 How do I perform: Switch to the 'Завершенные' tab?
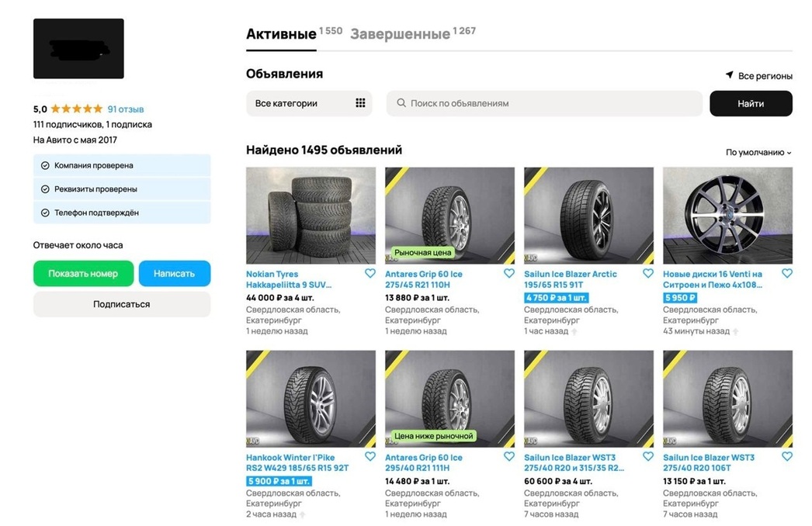pyautogui.click(x=400, y=34)
